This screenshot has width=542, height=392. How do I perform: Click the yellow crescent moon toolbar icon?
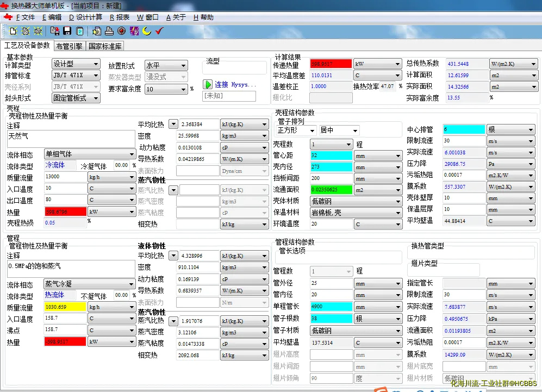(147, 31)
